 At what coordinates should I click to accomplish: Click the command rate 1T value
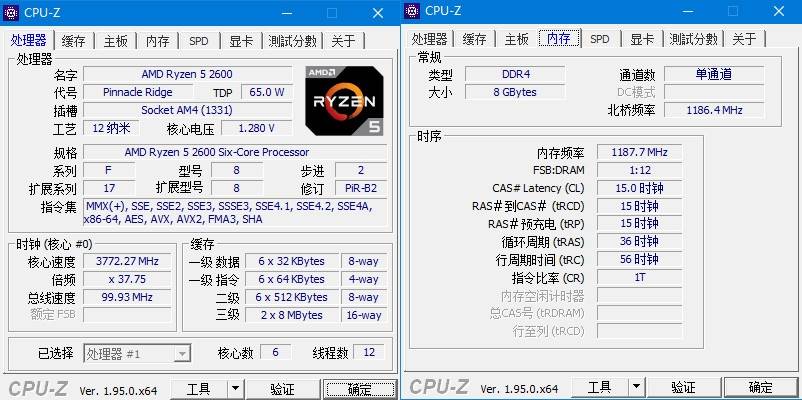tap(639, 278)
